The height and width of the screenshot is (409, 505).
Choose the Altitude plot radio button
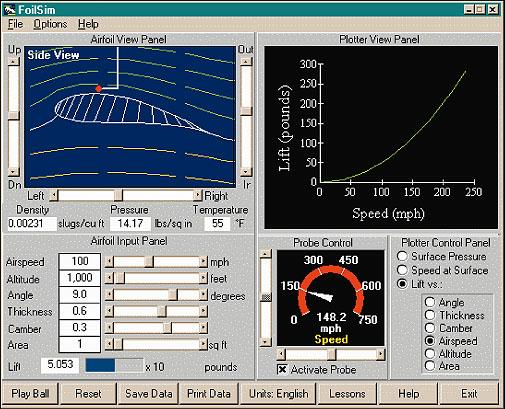click(430, 354)
